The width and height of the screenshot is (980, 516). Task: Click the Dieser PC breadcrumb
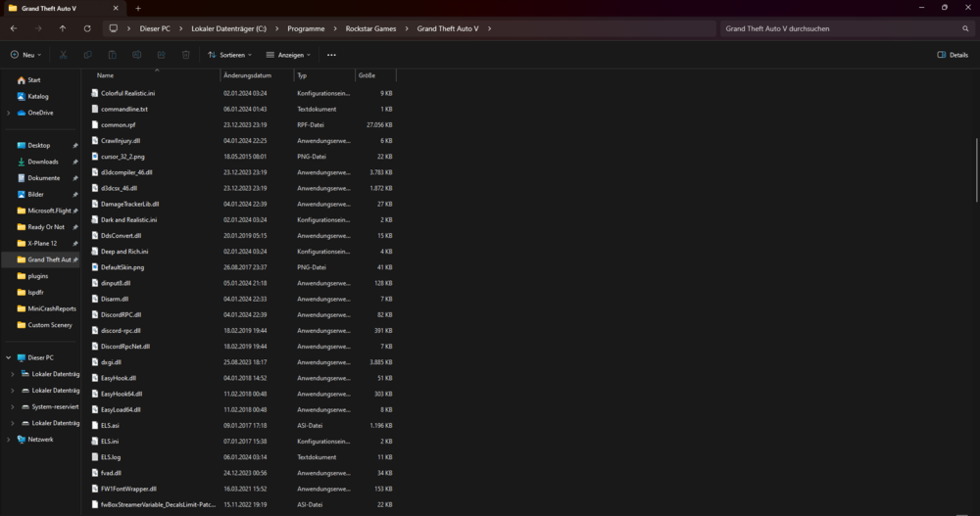point(155,28)
